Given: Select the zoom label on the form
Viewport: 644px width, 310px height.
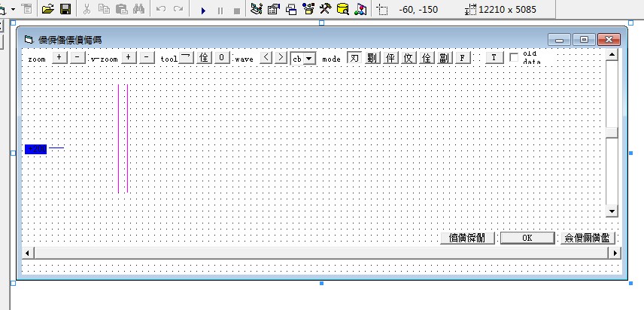Looking at the screenshot, I should [37, 59].
